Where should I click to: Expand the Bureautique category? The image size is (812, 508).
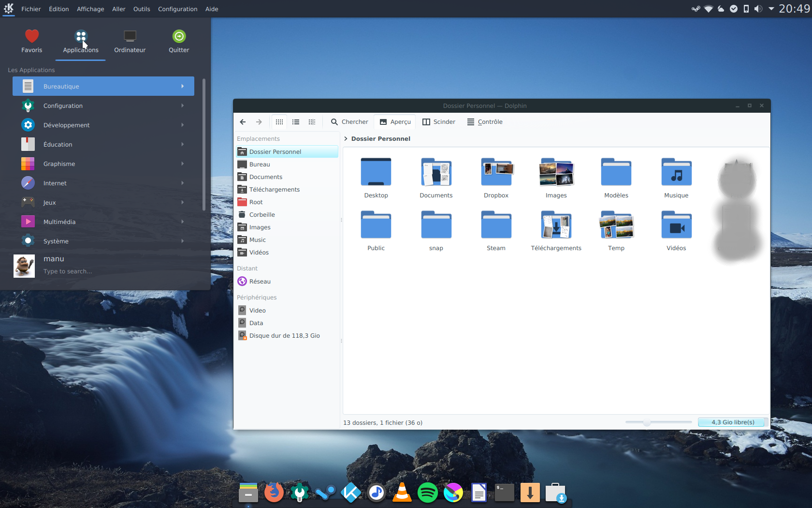pos(103,86)
